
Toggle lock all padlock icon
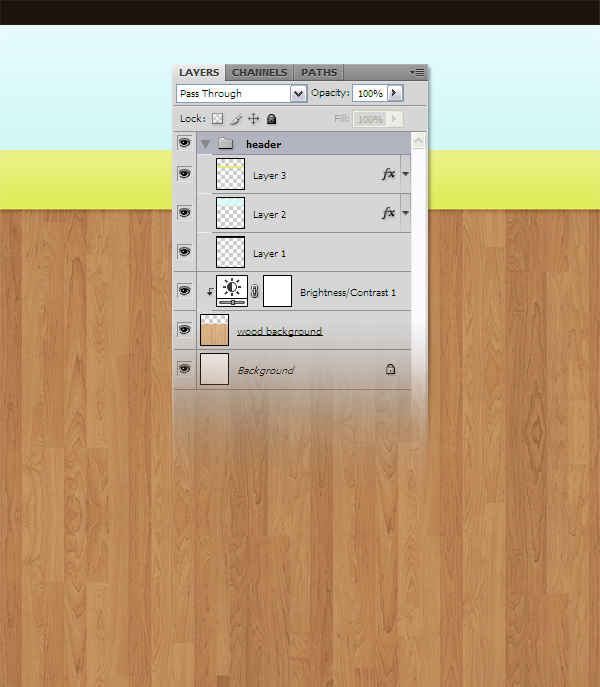click(x=272, y=119)
